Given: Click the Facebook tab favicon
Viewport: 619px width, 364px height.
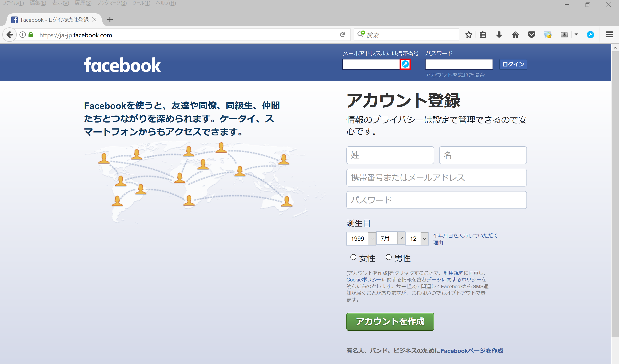Looking at the screenshot, I should coord(14,20).
